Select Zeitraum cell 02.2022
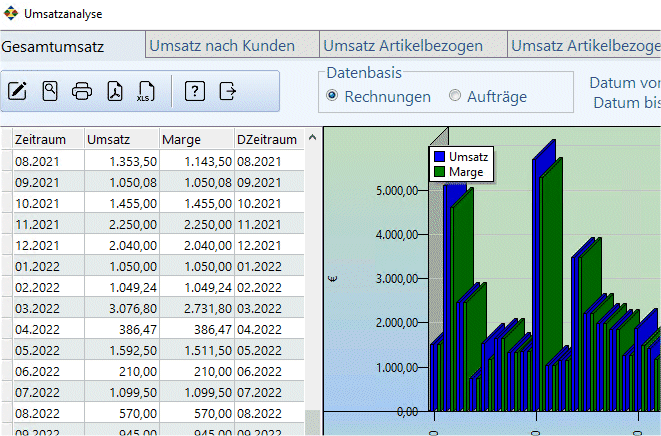Screen dimensions: 661x436 tap(48, 287)
